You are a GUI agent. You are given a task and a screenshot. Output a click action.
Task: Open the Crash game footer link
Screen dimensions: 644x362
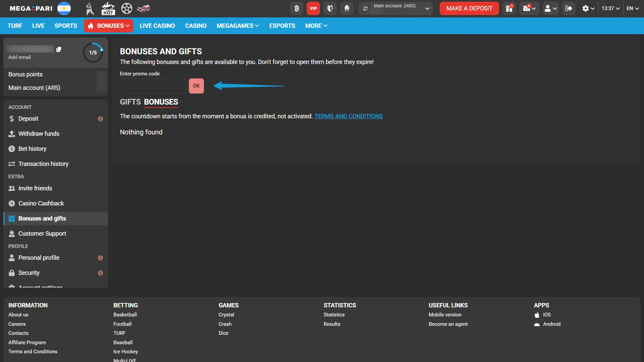click(225, 324)
